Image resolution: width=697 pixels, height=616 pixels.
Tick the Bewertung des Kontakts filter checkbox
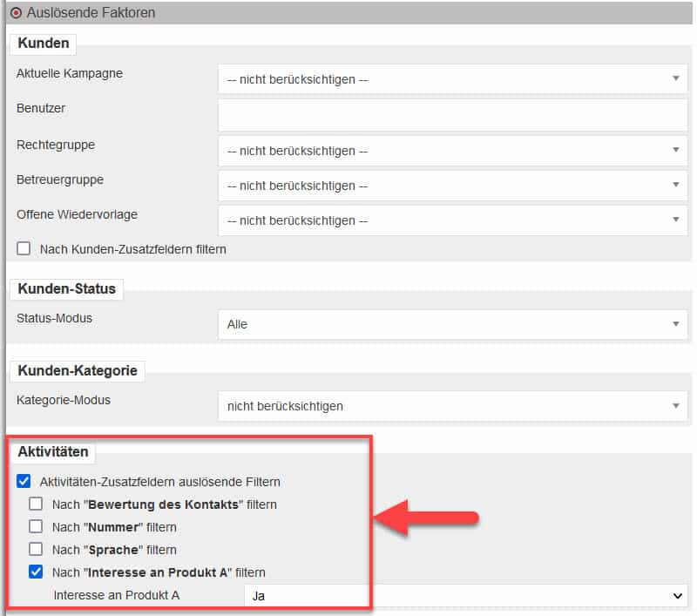36,504
